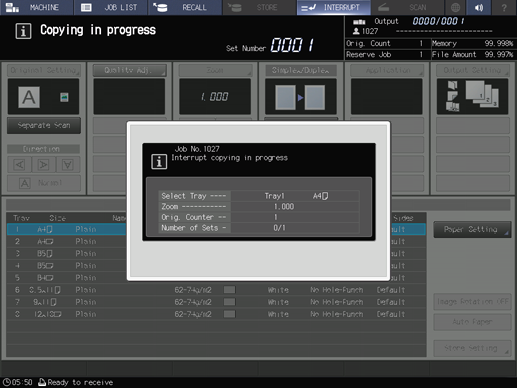The image size is (517, 388).
Task: Click the user 1027 icon
Action: tap(356, 31)
